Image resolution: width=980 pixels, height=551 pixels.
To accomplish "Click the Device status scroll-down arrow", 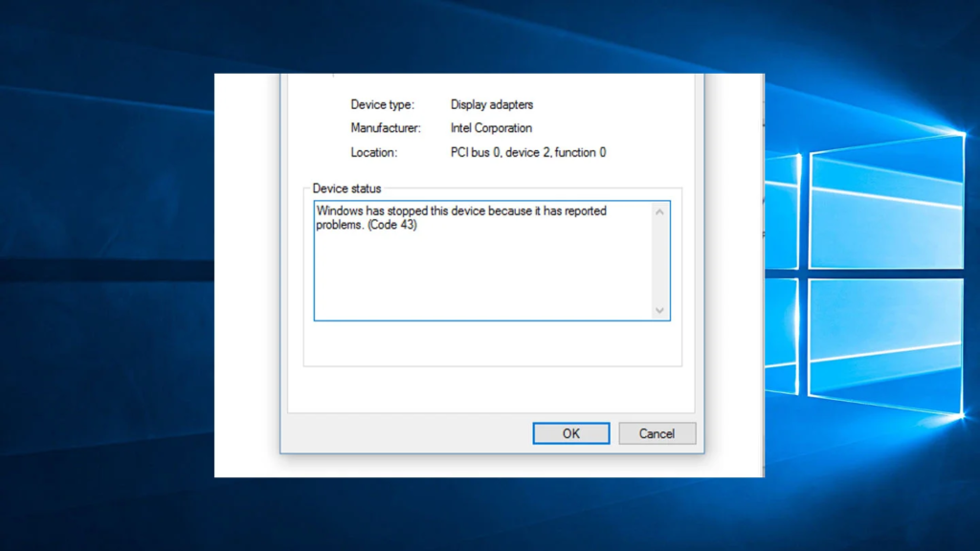I will (x=659, y=311).
